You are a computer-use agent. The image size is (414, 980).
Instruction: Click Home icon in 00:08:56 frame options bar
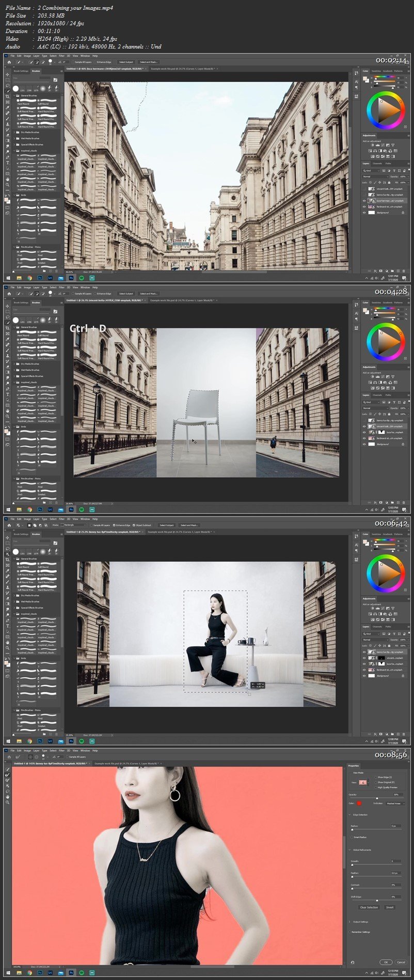[9, 757]
